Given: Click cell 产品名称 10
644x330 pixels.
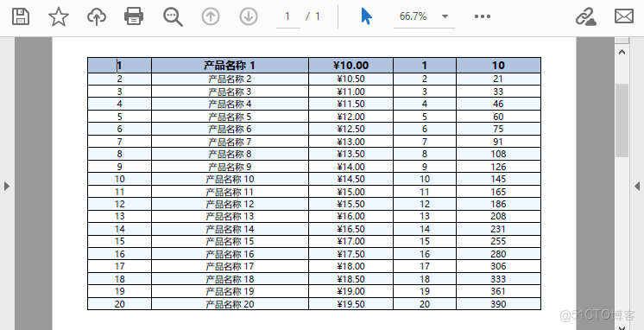Looking at the screenshot, I should point(230,179).
